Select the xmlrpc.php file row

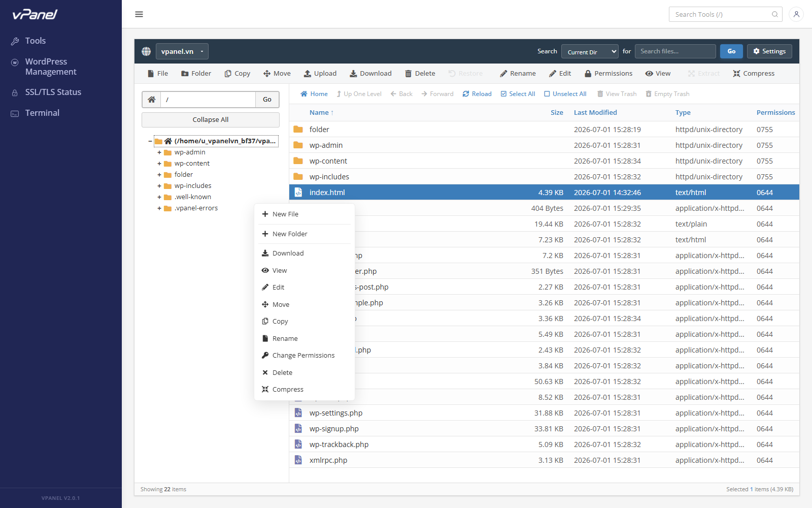544,460
